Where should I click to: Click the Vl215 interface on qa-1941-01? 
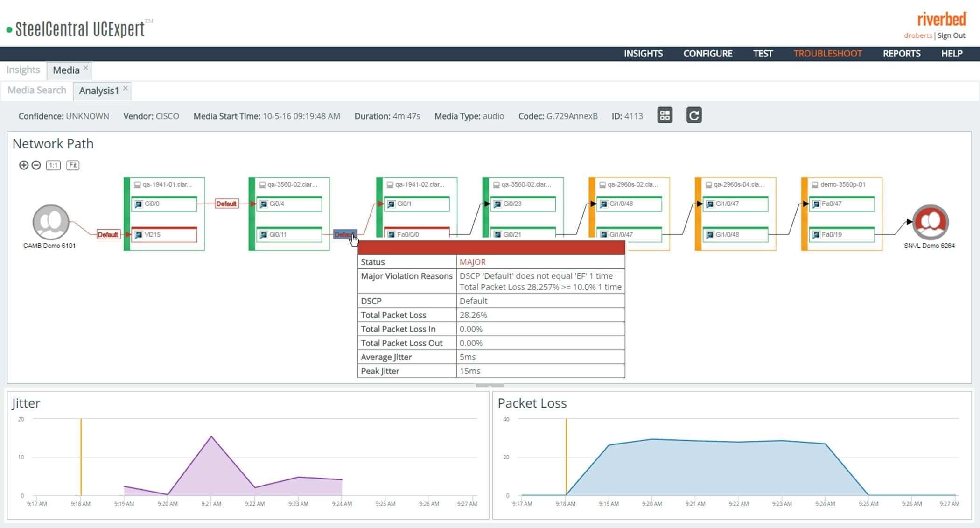click(x=164, y=234)
